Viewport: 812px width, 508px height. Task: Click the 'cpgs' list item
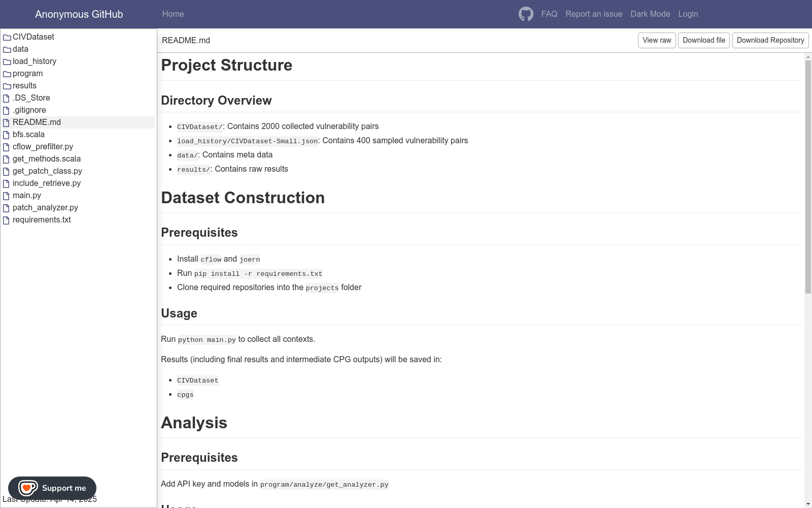click(x=185, y=395)
